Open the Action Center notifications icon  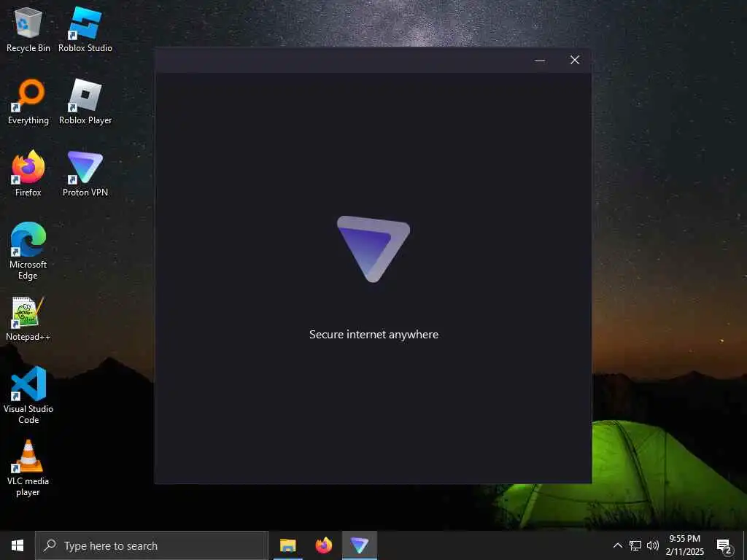pos(724,545)
